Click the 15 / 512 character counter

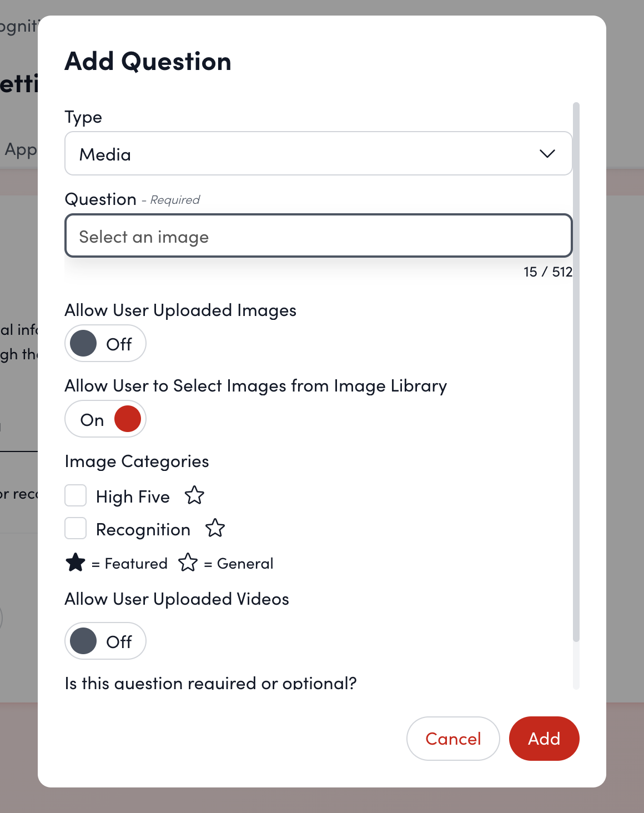547,272
